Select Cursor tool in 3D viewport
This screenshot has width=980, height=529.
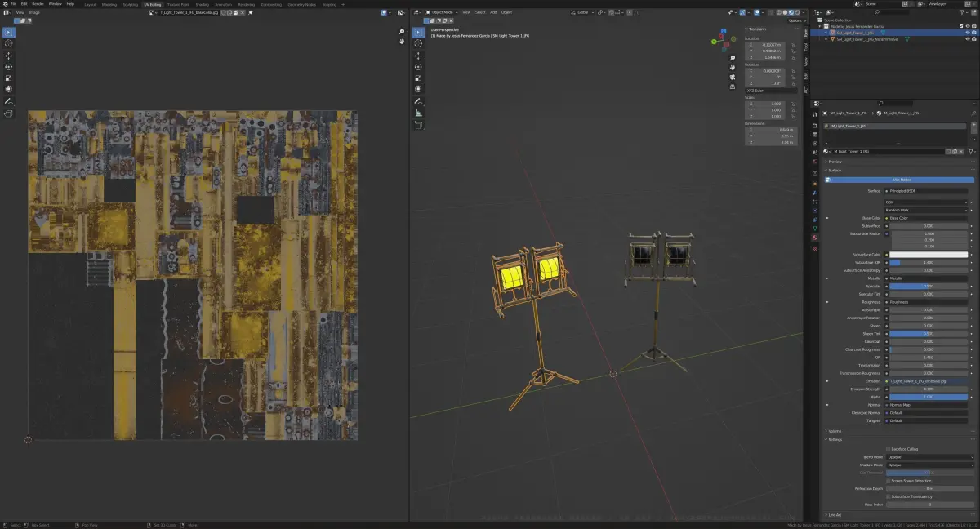(x=418, y=44)
